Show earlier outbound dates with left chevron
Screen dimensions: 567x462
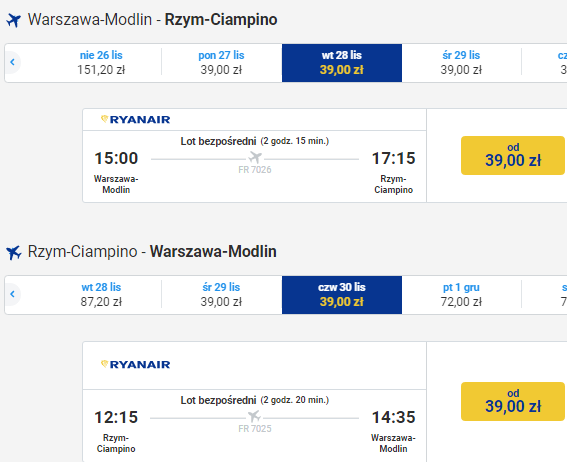(13, 62)
